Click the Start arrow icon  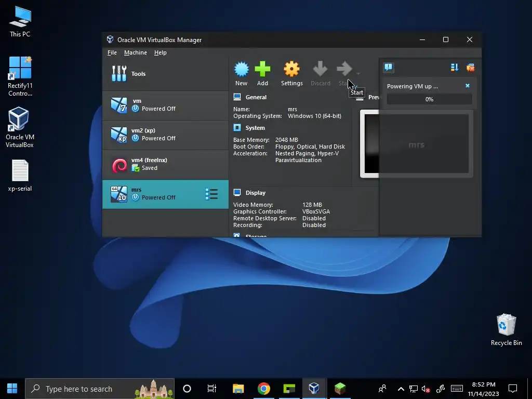(x=344, y=69)
